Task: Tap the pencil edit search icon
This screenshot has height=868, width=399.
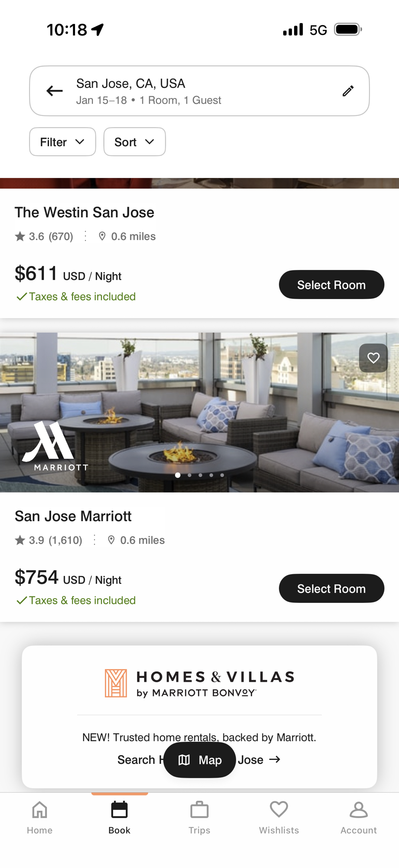Action: point(348,91)
